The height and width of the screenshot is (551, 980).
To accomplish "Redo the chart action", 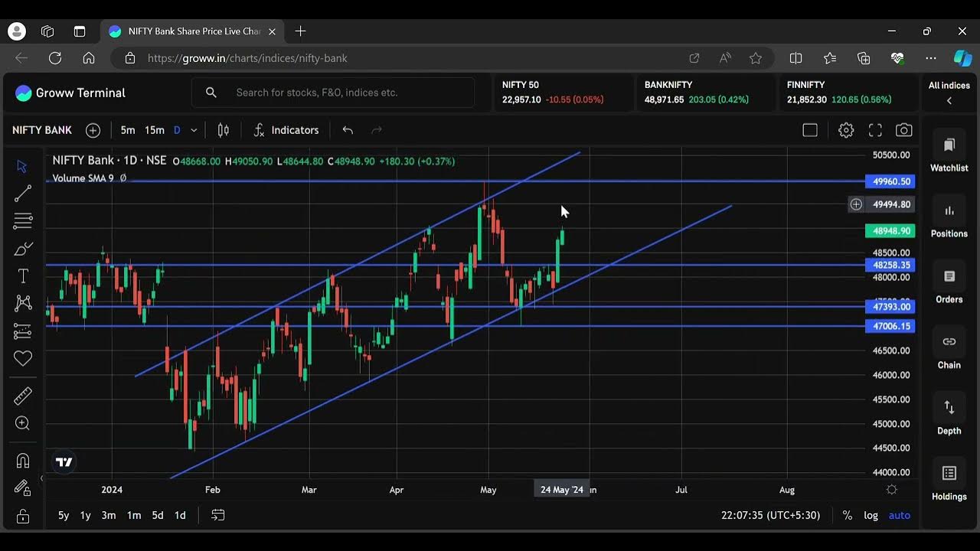I will pyautogui.click(x=376, y=130).
